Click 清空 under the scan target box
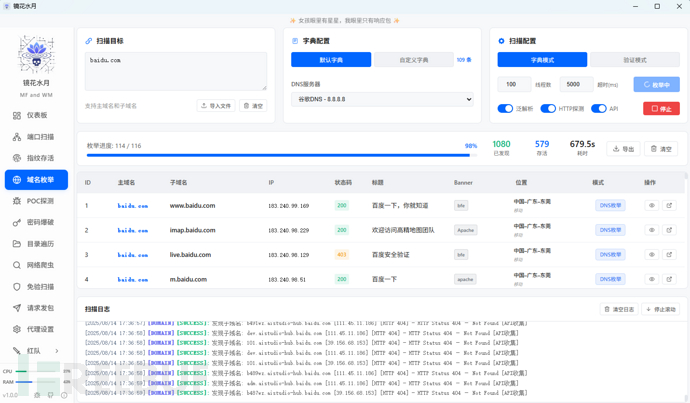The height and width of the screenshot is (403, 690). (253, 106)
